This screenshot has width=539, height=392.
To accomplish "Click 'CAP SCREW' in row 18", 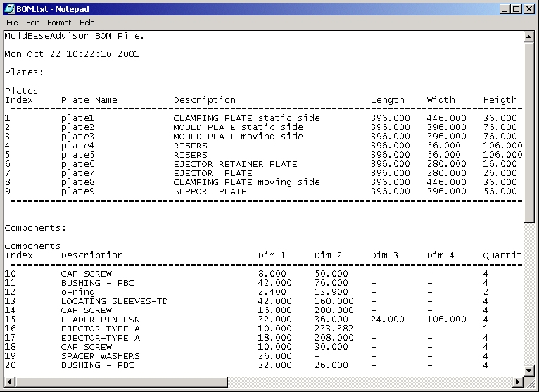I will coord(87,347).
